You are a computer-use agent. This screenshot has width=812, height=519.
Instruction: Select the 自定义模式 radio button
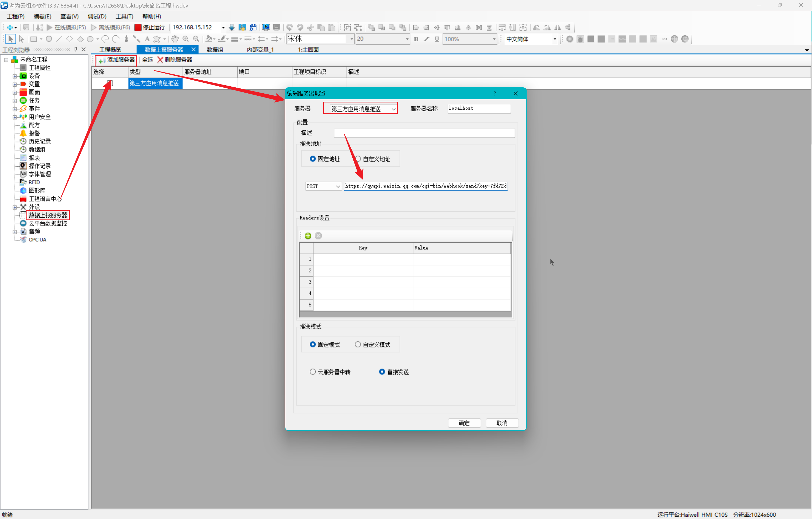[358, 345]
